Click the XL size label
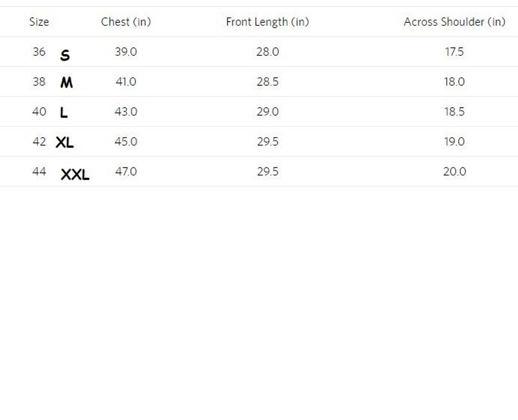The image size is (518, 420). coord(65,143)
